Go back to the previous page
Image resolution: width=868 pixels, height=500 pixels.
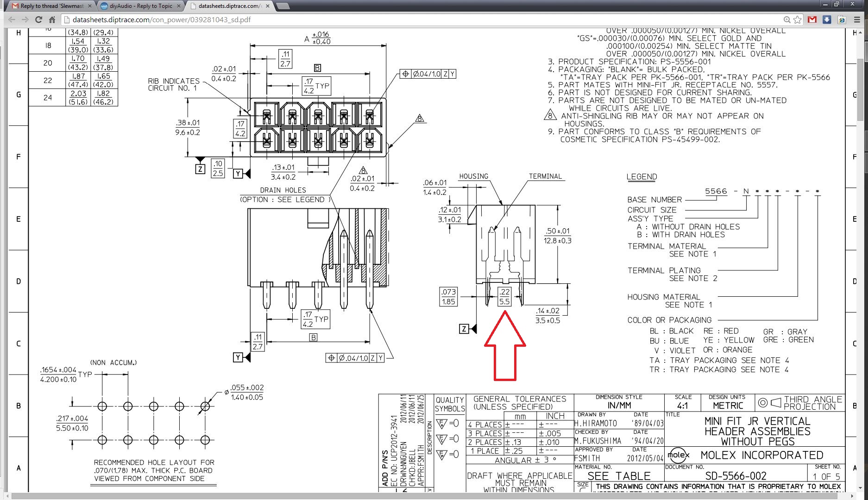pos(12,19)
